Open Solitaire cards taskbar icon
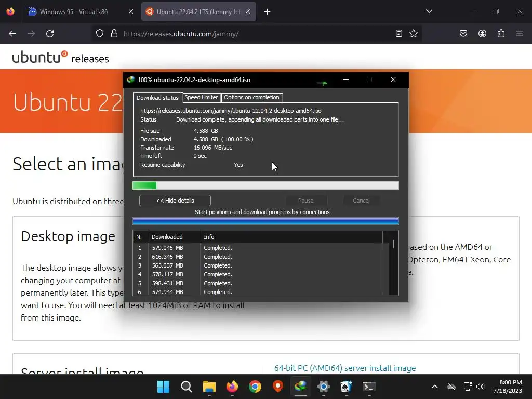The width and height of the screenshot is (532, 399). click(x=347, y=387)
